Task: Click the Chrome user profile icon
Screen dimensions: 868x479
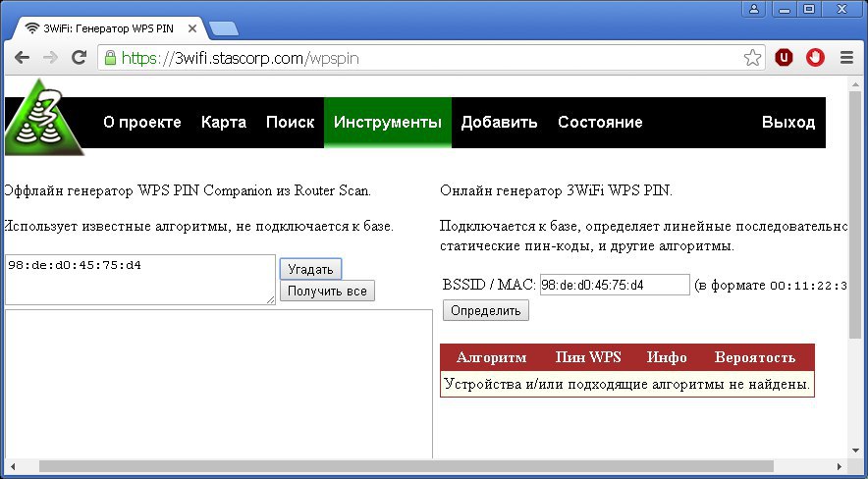Action: coord(754,9)
